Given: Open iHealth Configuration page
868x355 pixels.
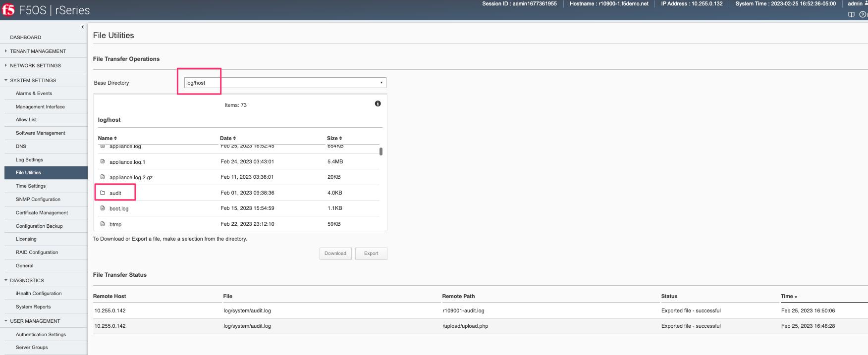Looking at the screenshot, I should click(x=39, y=293).
